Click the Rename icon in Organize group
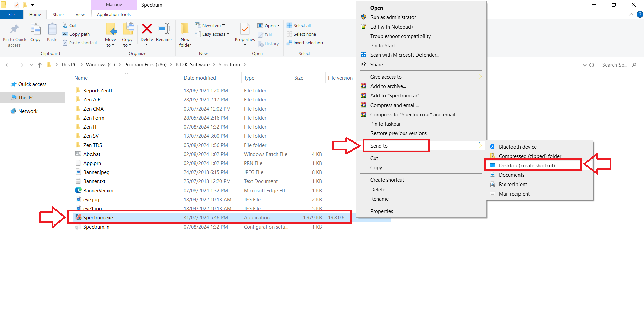Viewport: 644px width, 327px height. pyautogui.click(x=164, y=29)
